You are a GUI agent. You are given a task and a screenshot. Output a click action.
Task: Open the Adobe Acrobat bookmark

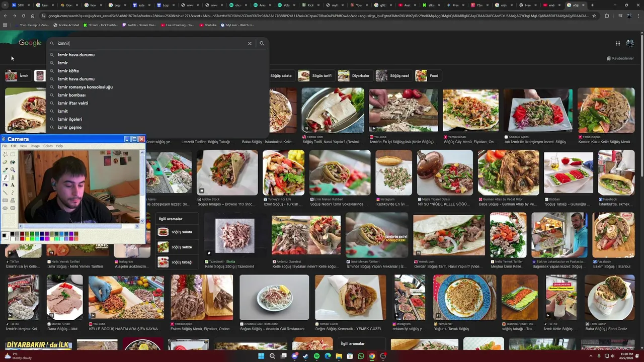point(66,25)
